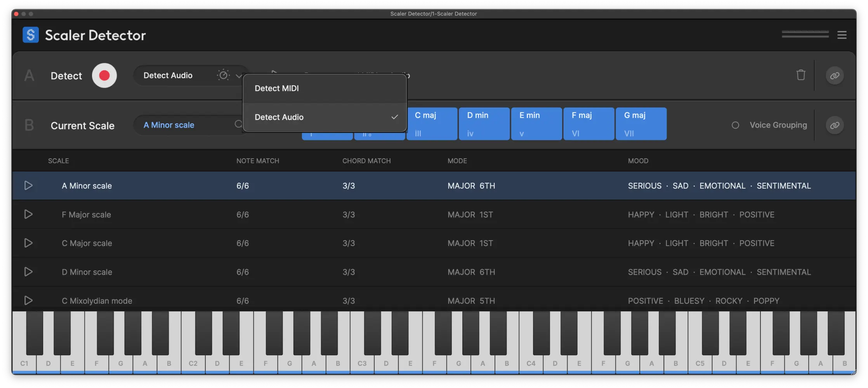Click the trash icon to clear detection
The width and height of the screenshot is (868, 388).
point(801,75)
